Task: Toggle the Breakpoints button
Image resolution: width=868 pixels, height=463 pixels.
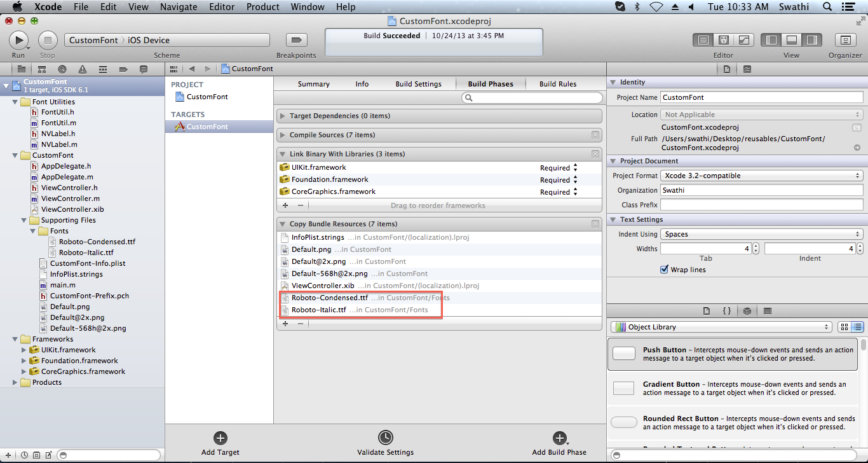Action: tap(296, 40)
